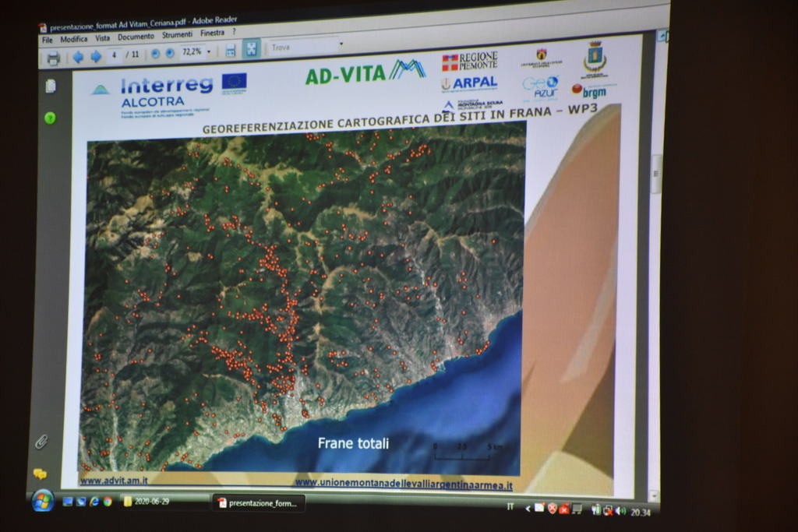Screen dimensions: 798x532
Task: Click the zoom in plus button
Action: 170,53
